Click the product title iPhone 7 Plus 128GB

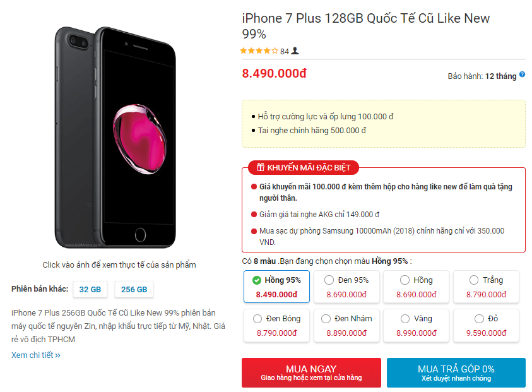point(366,26)
